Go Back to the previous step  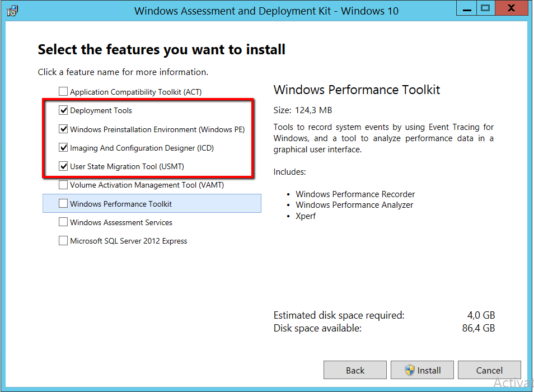point(355,370)
